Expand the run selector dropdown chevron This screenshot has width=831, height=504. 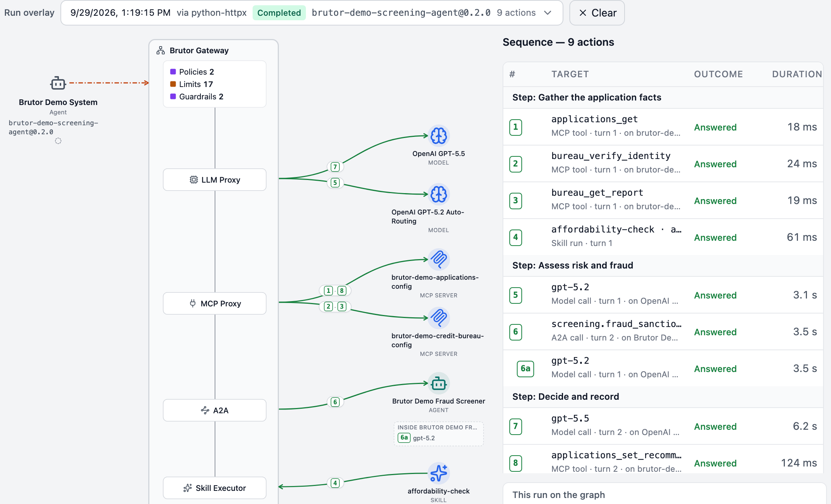(548, 13)
